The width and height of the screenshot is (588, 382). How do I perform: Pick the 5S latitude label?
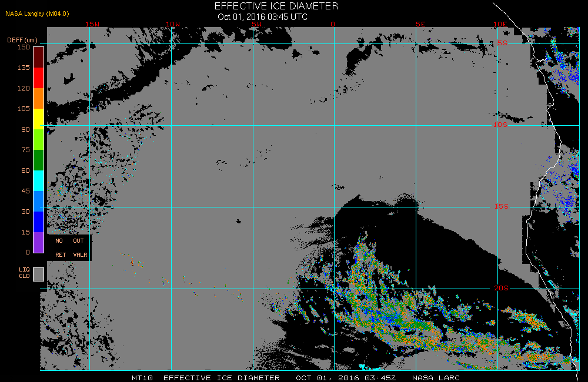(503, 43)
